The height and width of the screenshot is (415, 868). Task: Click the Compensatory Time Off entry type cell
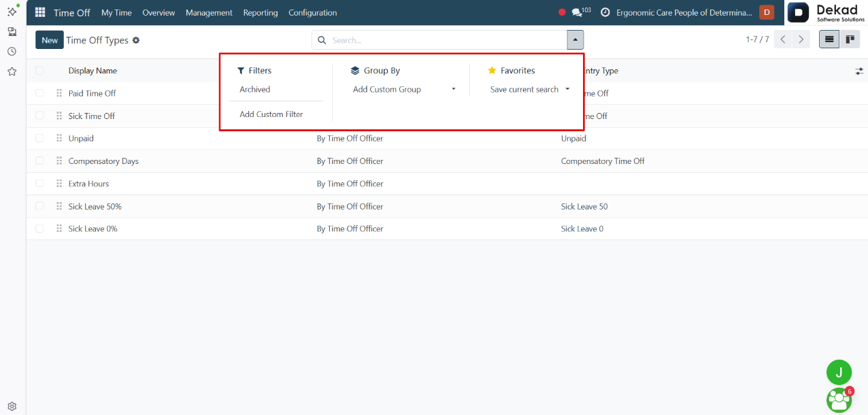603,161
